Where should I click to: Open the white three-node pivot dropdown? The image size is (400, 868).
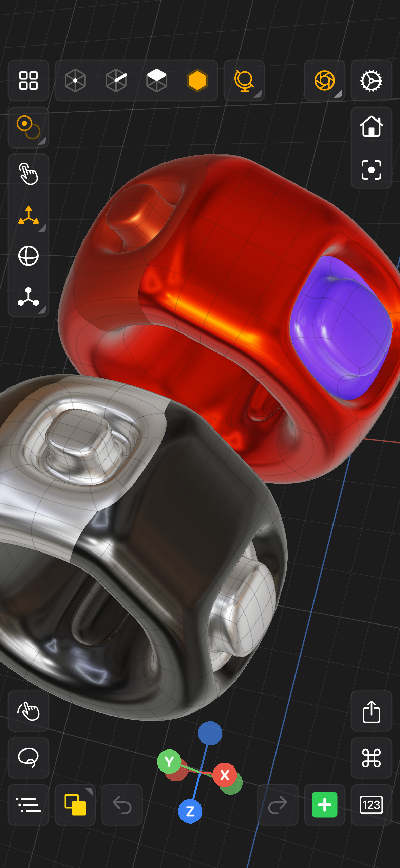(x=28, y=297)
